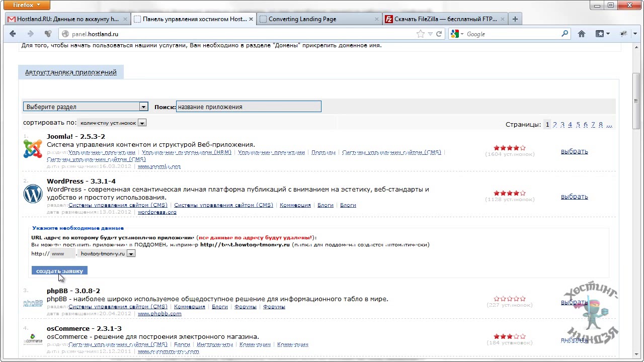Click the osCommerce logo icon
Screen dimensions: 644x362
[33, 339]
